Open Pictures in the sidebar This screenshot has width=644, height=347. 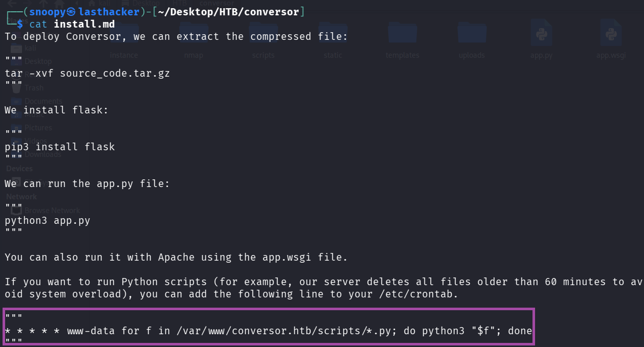click(38, 128)
